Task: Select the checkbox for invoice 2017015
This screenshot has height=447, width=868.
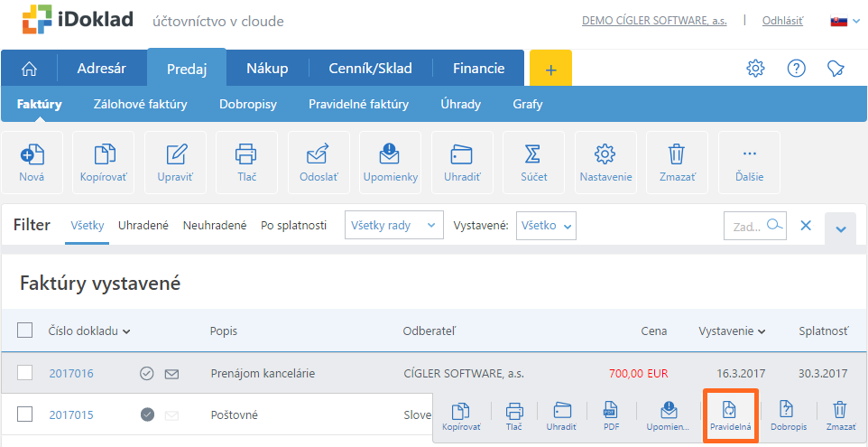Action: point(25,414)
